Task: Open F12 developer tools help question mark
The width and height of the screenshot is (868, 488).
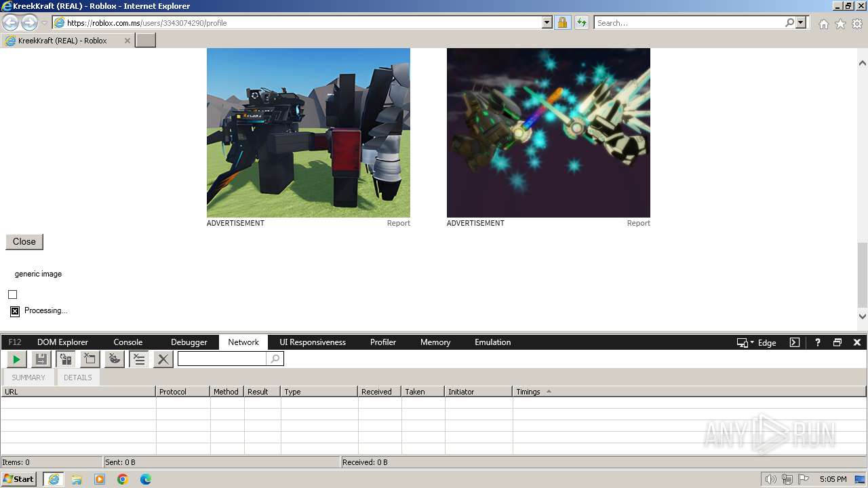Action: click(818, 342)
